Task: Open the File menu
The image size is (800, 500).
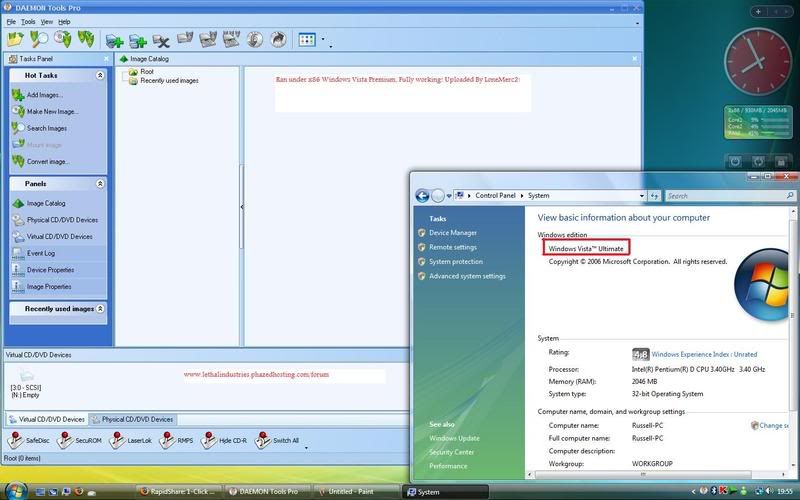Action: tap(11, 22)
